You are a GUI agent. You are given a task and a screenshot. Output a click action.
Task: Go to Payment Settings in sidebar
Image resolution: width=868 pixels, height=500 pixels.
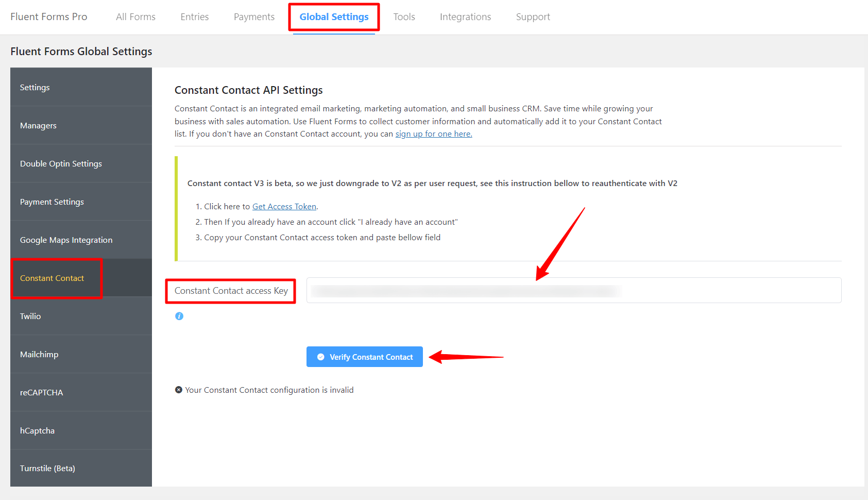(52, 202)
